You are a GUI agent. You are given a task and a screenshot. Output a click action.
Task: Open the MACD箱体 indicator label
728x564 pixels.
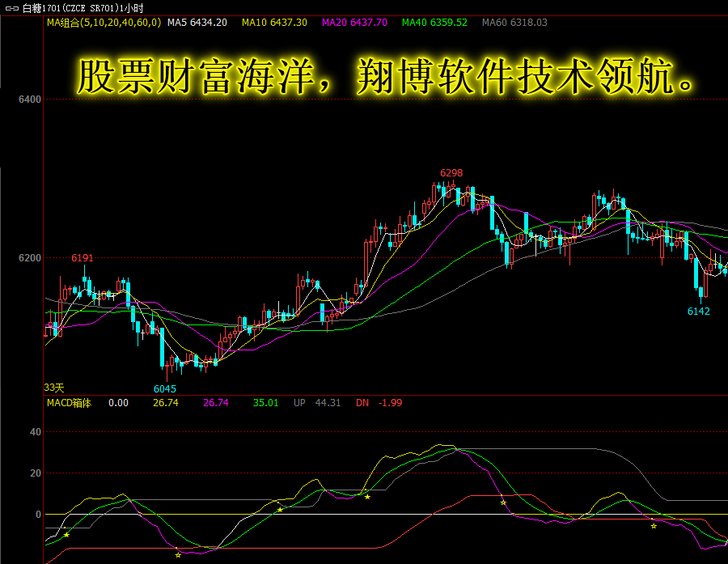pos(70,403)
